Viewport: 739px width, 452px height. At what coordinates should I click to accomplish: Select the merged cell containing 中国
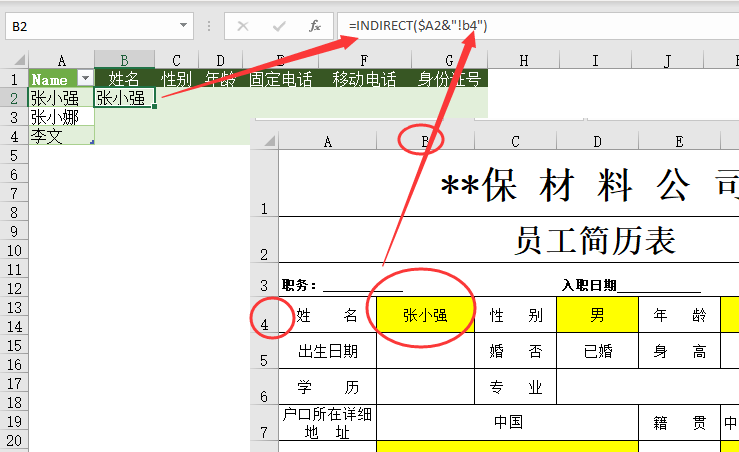click(x=508, y=423)
